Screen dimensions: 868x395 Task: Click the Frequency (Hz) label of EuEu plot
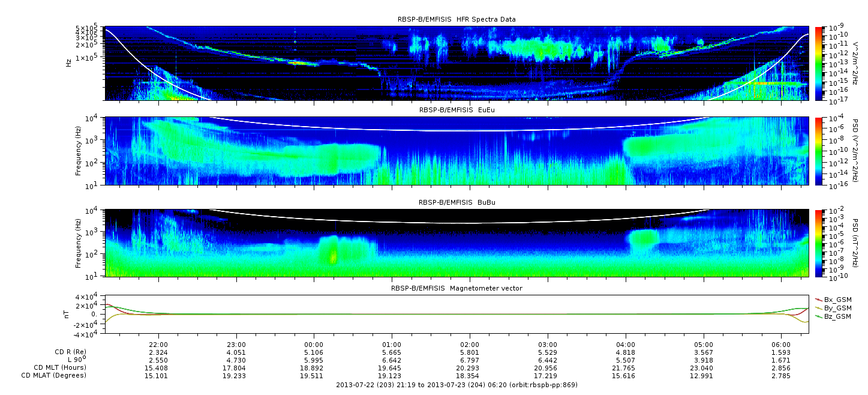pos(78,151)
